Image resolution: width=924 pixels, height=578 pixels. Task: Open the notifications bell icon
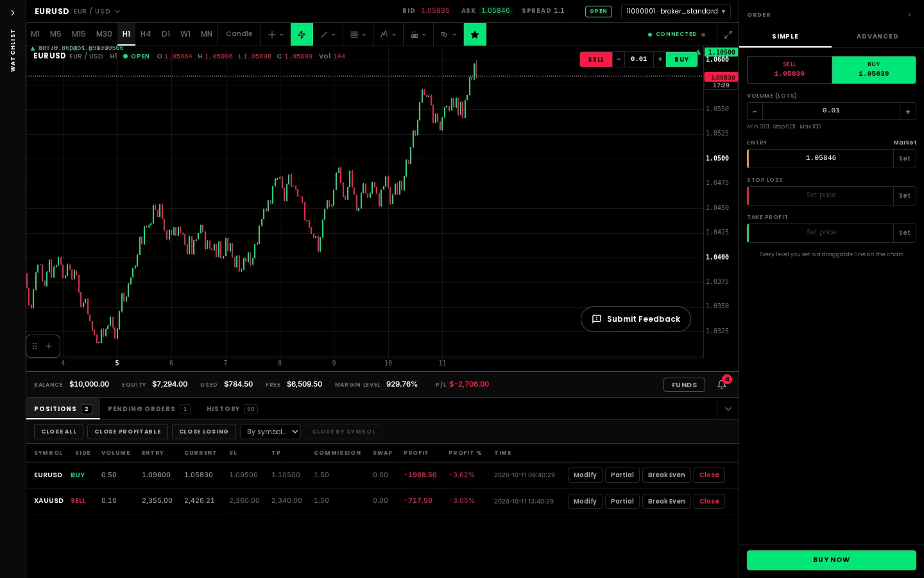pos(722,385)
